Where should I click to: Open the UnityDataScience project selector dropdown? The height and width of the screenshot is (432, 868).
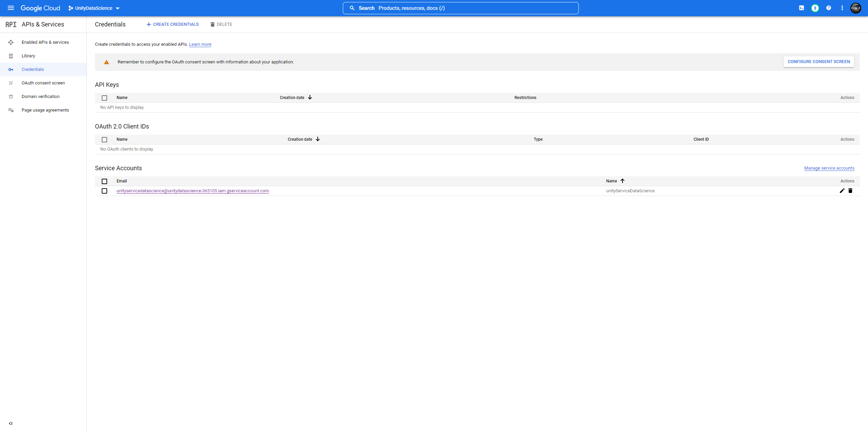tap(94, 8)
